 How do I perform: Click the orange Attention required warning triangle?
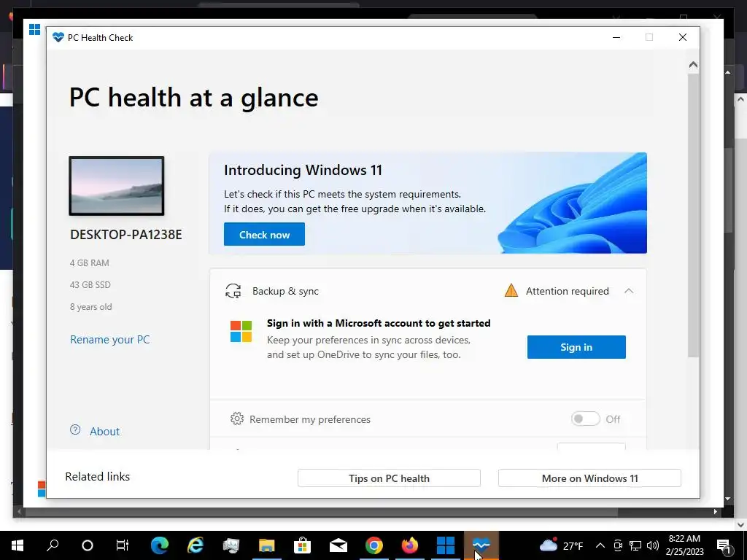[x=511, y=290]
